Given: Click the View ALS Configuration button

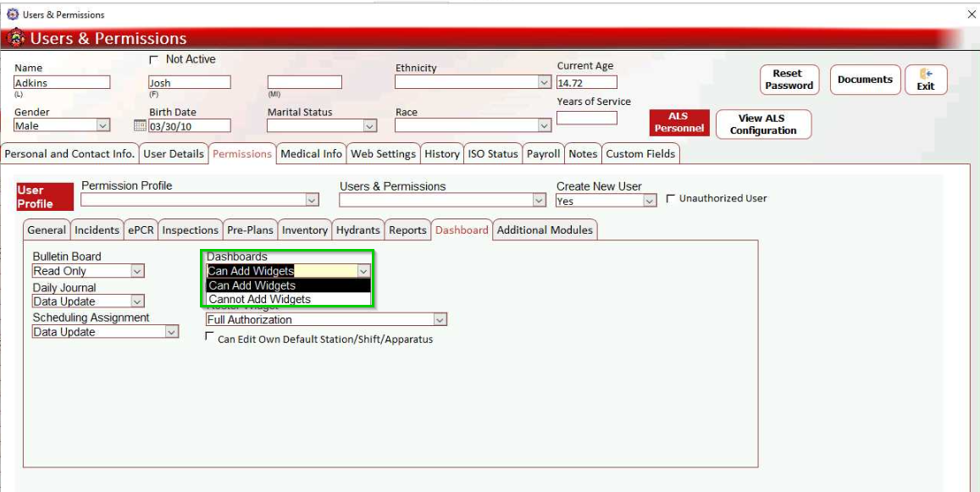Looking at the screenshot, I should click(x=763, y=124).
